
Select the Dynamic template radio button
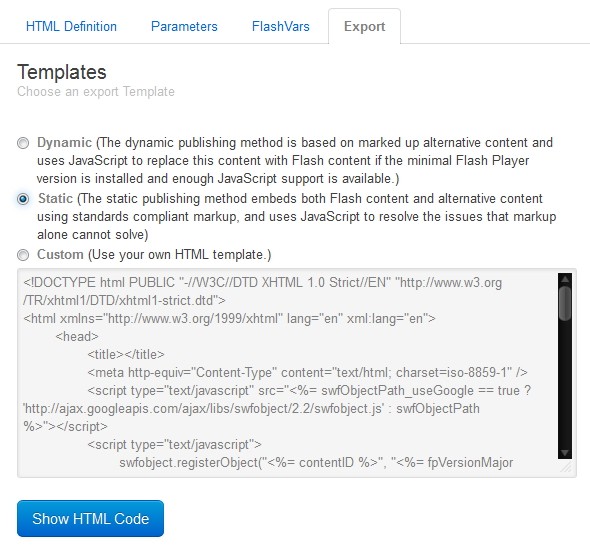[x=23, y=143]
